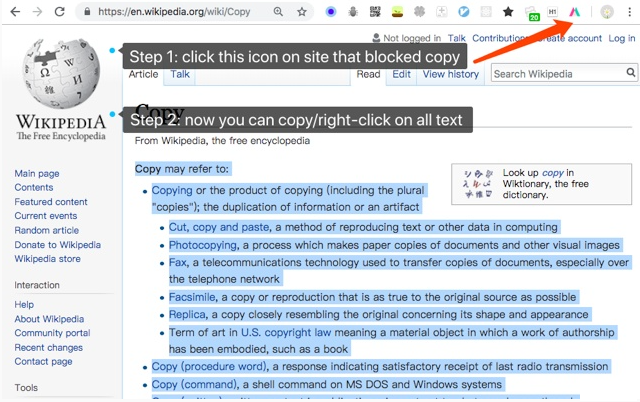Switch to the Talk page tab
The width and height of the screenshot is (640, 402).
coord(180,74)
